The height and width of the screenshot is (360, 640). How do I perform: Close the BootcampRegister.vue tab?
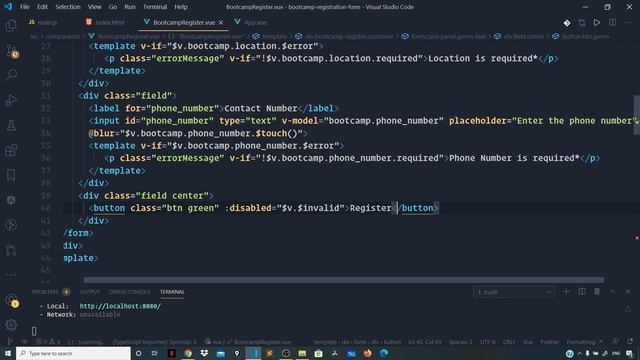pos(221,22)
